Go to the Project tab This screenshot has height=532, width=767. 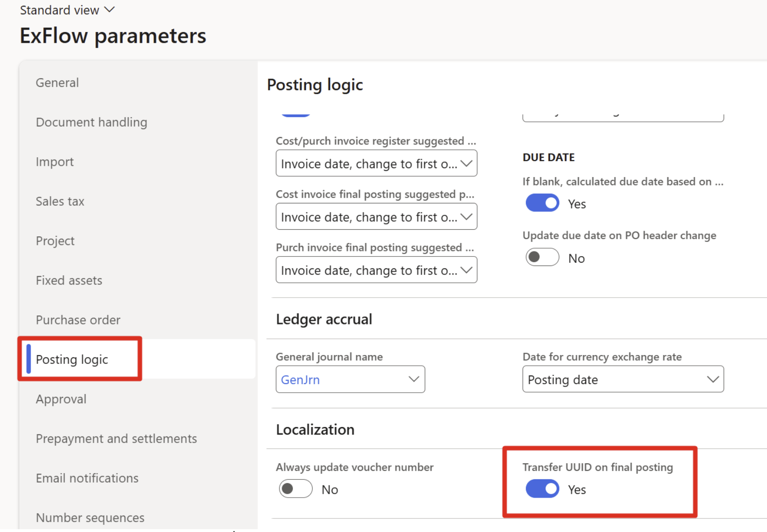[x=55, y=241]
